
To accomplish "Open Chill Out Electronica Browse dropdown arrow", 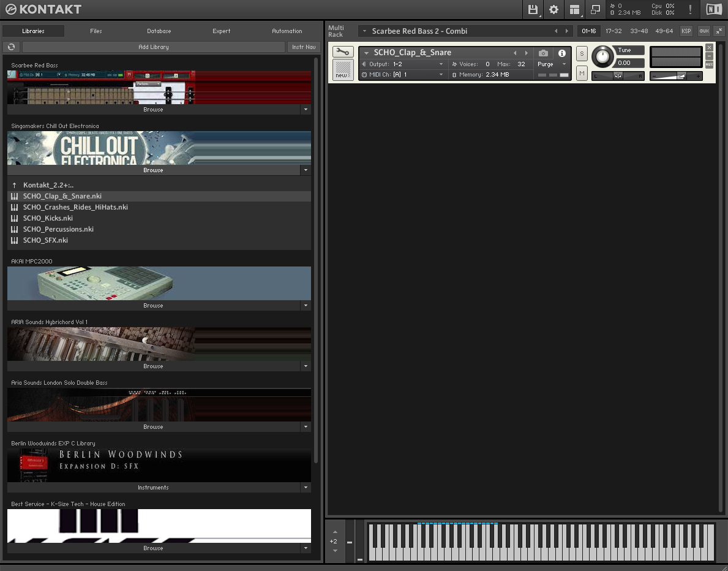I will coord(306,170).
